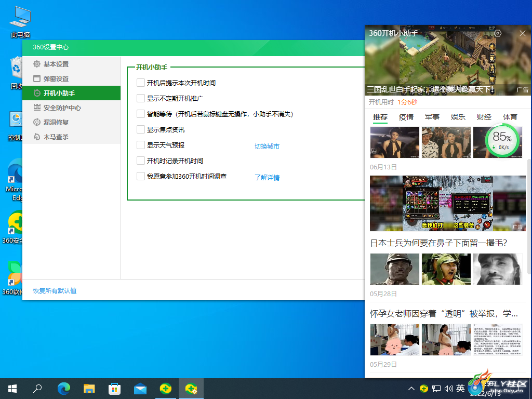Open taskbar search magnifier
Screen dimensions: 532x399
(37, 389)
